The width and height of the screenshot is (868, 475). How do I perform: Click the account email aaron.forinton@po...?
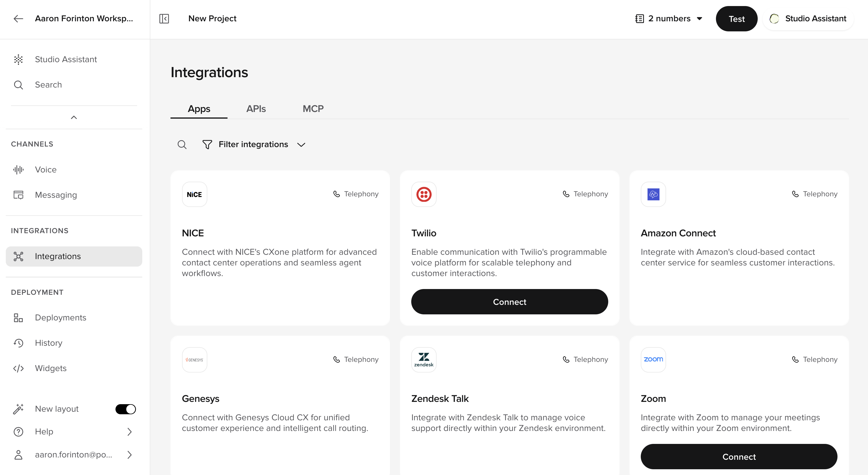click(x=73, y=455)
